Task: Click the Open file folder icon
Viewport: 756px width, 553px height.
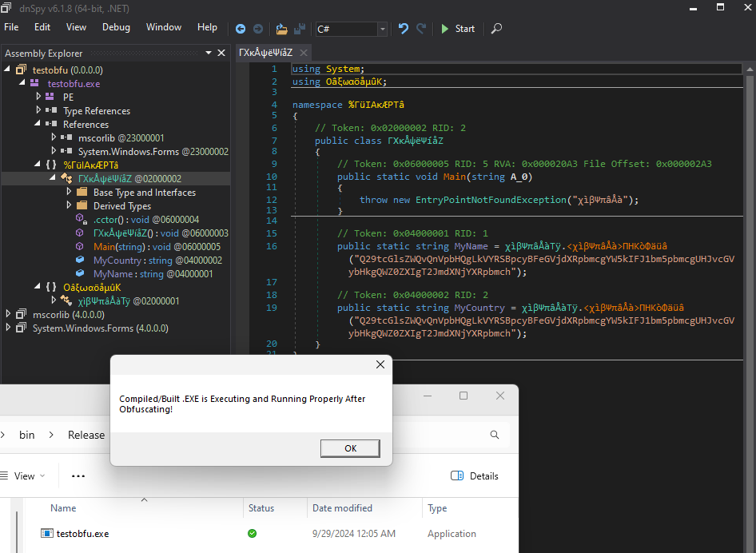Action: pyautogui.click(x=281, y=29)
